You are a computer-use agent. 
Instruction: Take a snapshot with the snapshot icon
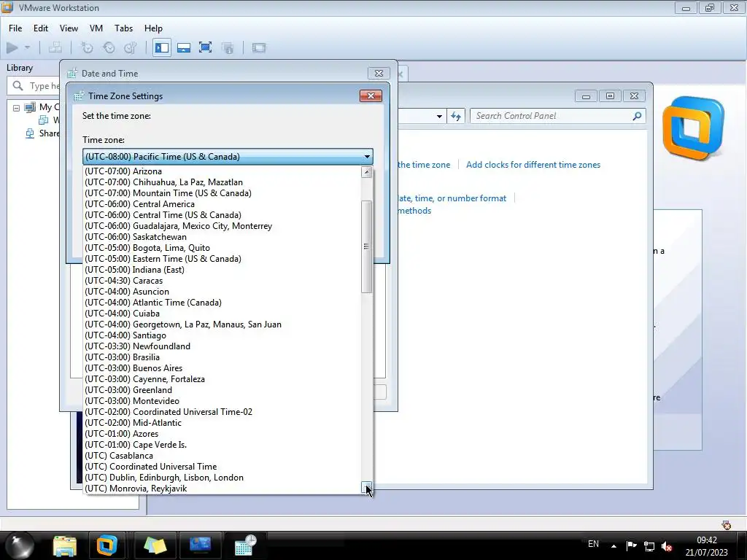point(87,47)
